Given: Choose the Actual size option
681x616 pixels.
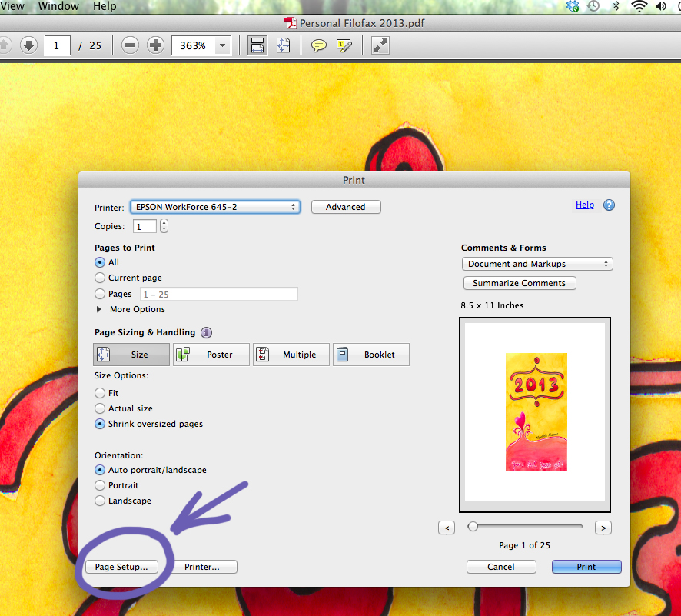Looking at the screenshot, I should [100, 408].
